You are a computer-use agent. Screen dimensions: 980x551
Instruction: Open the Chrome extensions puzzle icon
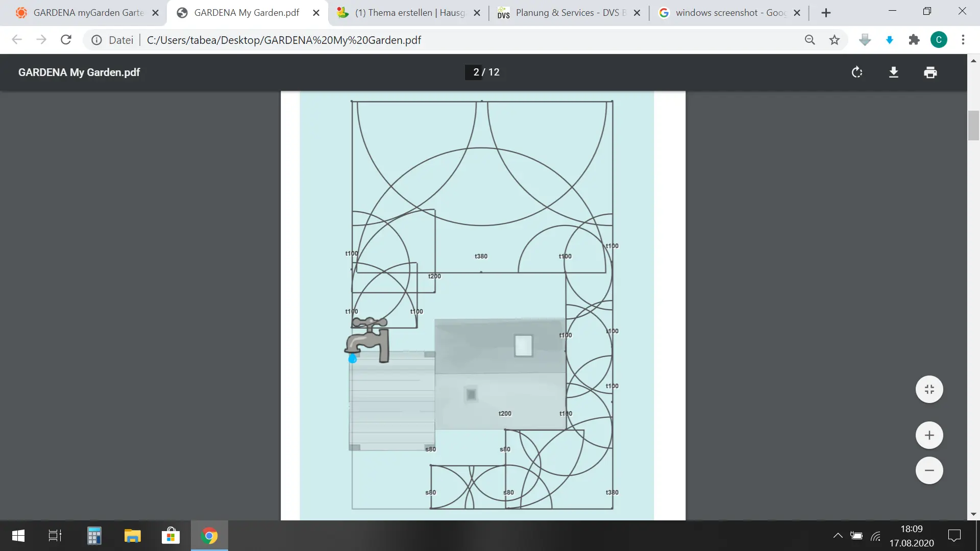pyautogui.click(x=914, y=40)
